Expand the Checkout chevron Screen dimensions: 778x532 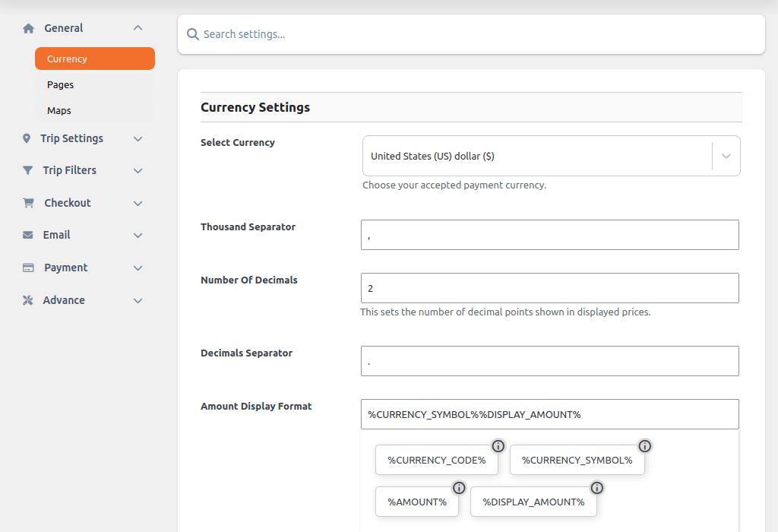(x=138, y=204)
